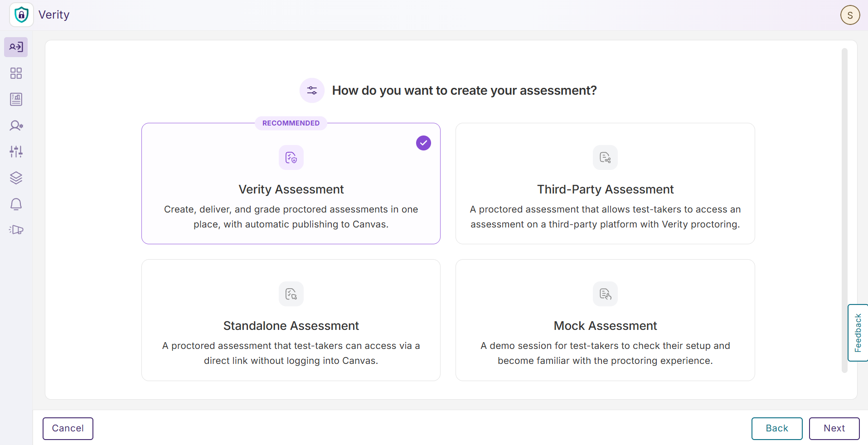The height and width of the screenshot is (445, 868).
Task: Click the purple selected checkmark badge
Action: coord(423,143)
